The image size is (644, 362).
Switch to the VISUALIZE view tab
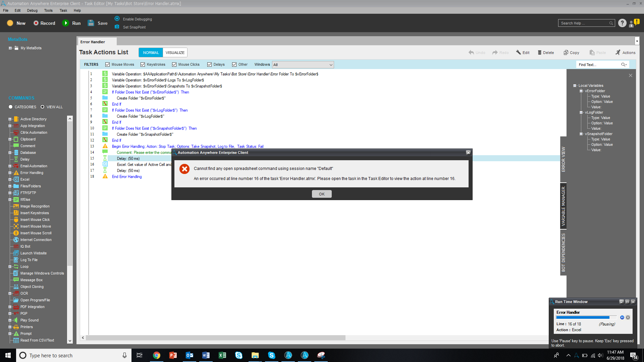pyautogui.click(x=175, y=53)
